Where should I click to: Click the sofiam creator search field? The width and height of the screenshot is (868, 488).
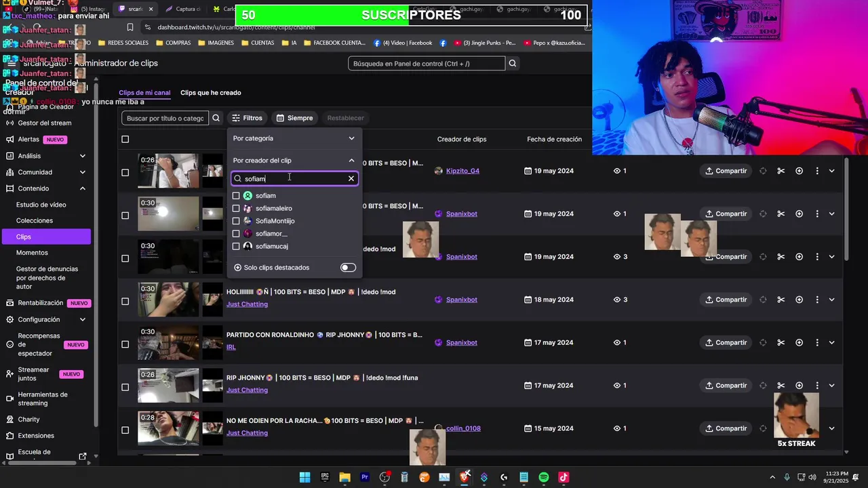tap(294, 179)
